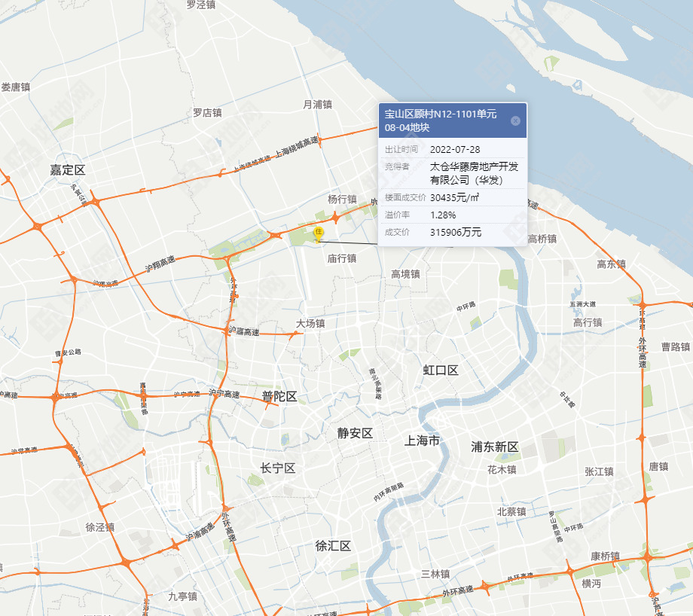The width and height of the screenshot is (693, 616).
Task: Click the 五洲大道 road label
Action: [x=582, y=304]
